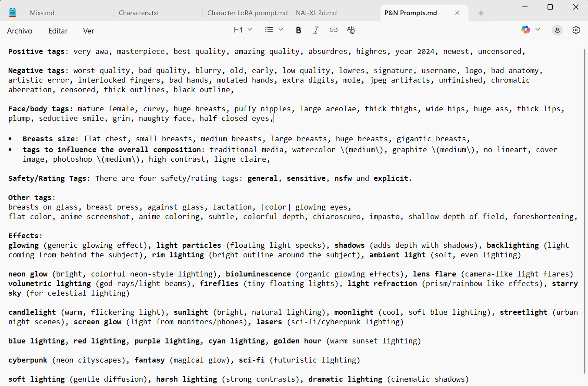Open the bulleted list icon
The height and width of the screenshot is (386, 588).
pyautogui.click(x=269, y=30)
